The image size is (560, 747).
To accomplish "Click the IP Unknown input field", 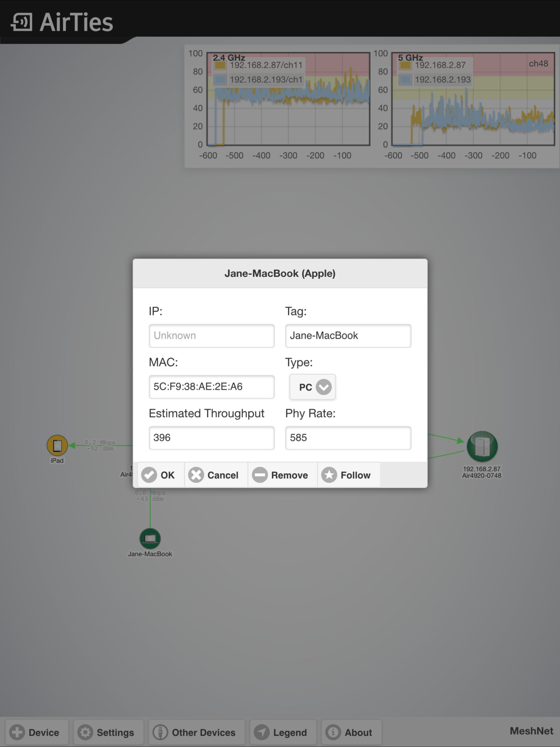I will click(x=212, y=336).
